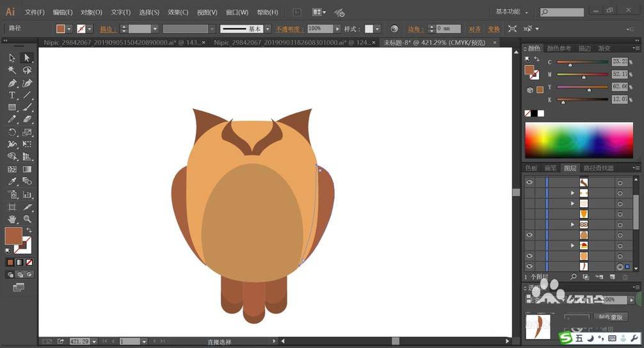Open the 基本 brush definition dropdown
The width and height of the screenshot is (644, 348).
click(x=268, y=29)
